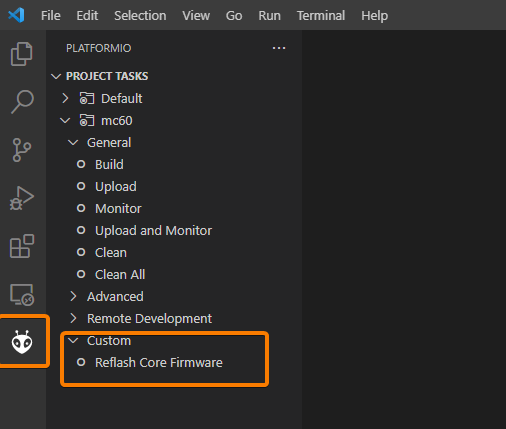506x429 pixels.
Task: Click the PlatformIO alien head icon
Action: click(22, 342)
